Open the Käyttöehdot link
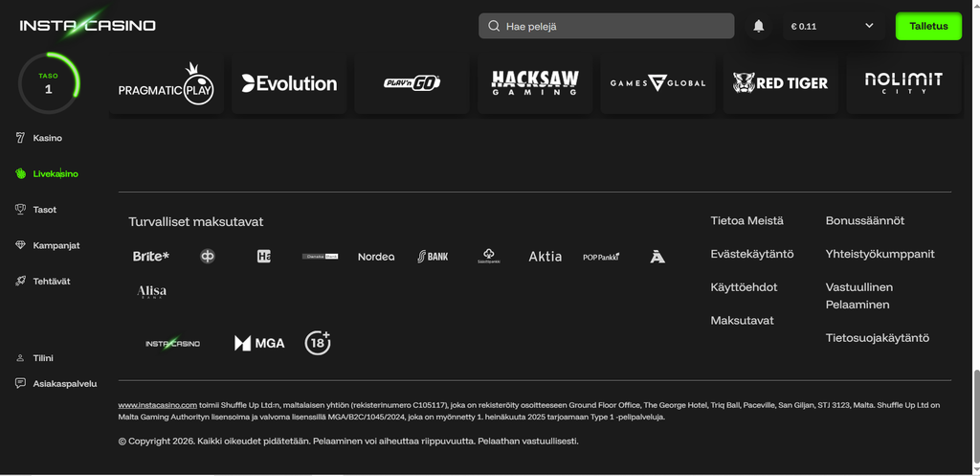Screen dimensions: 980x476 point(744,287)
